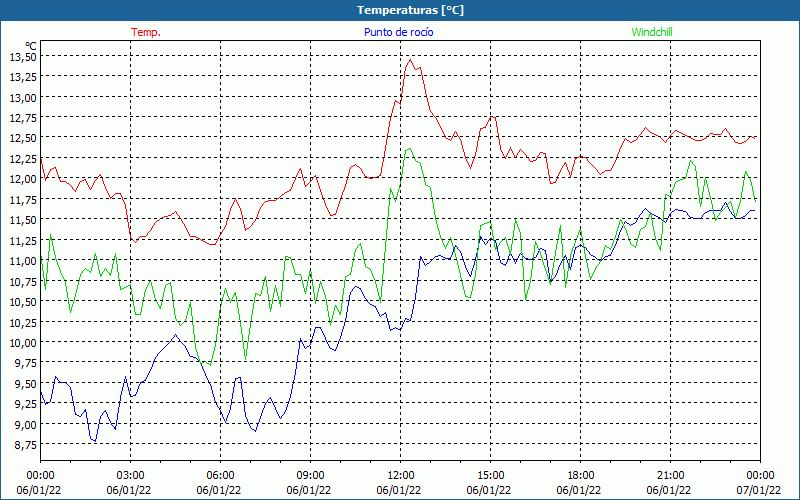Click the Temperaturas [°C] chart title
This screenshot has width=800, height=500.
410,10
